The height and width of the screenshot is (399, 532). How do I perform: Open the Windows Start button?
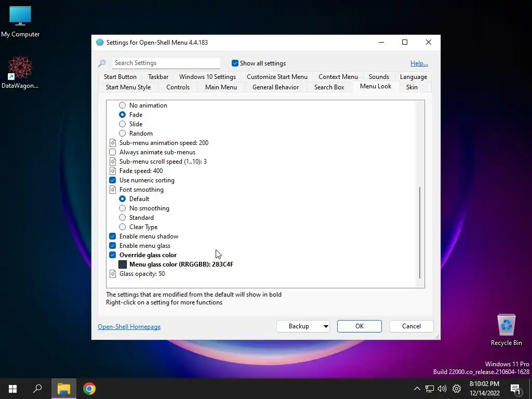13,389
